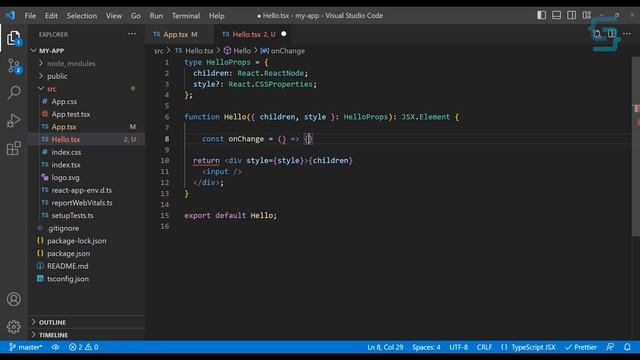This screenshot has width=640, height=360.
Task: Open the Edit menu
Action: 51,16
